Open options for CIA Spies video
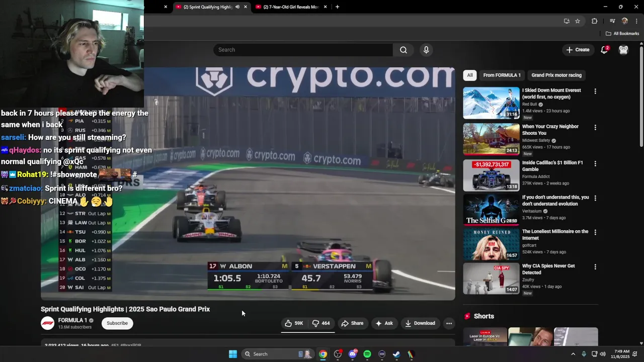Screen dimensions: 644x362 point(595,267)
